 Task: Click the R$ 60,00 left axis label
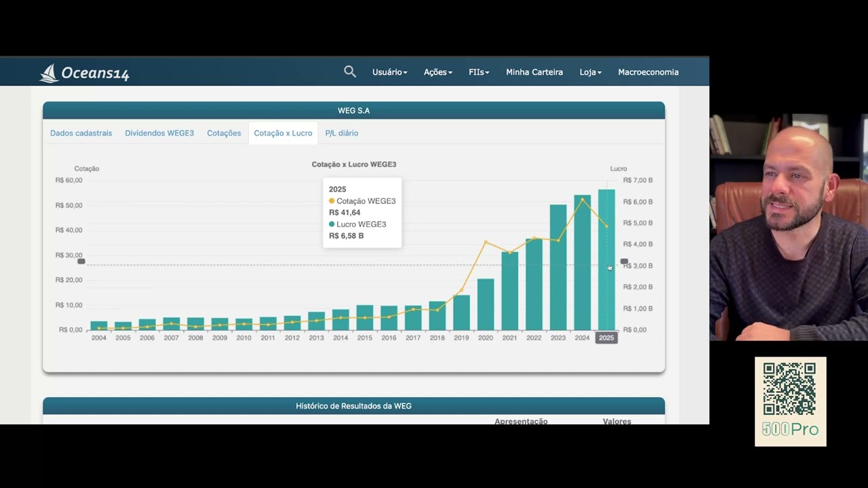[69, 180]
